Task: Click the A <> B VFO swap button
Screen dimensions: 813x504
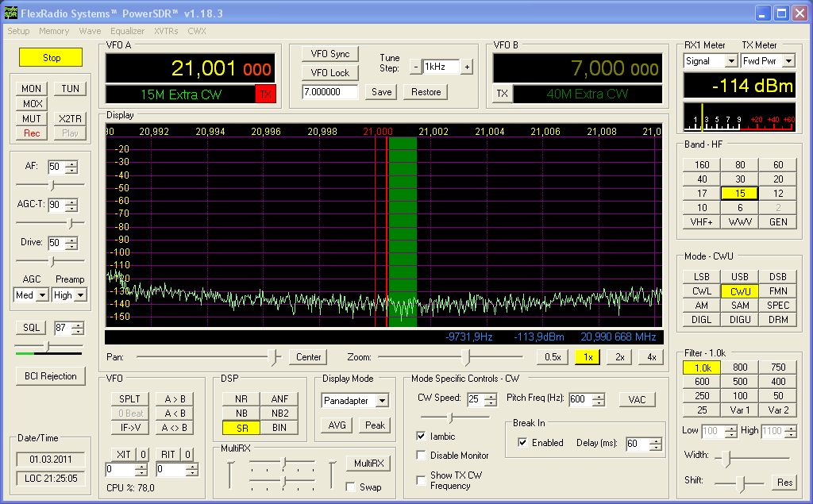Action: (175, 428)
